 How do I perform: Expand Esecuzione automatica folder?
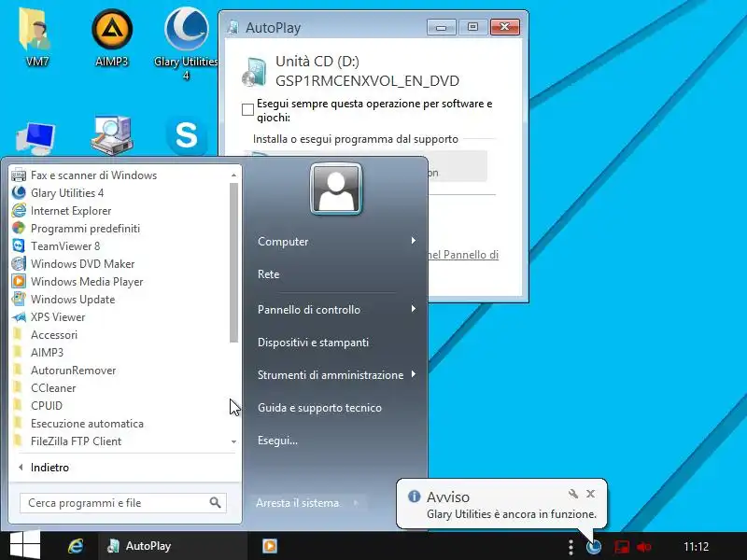78,424
